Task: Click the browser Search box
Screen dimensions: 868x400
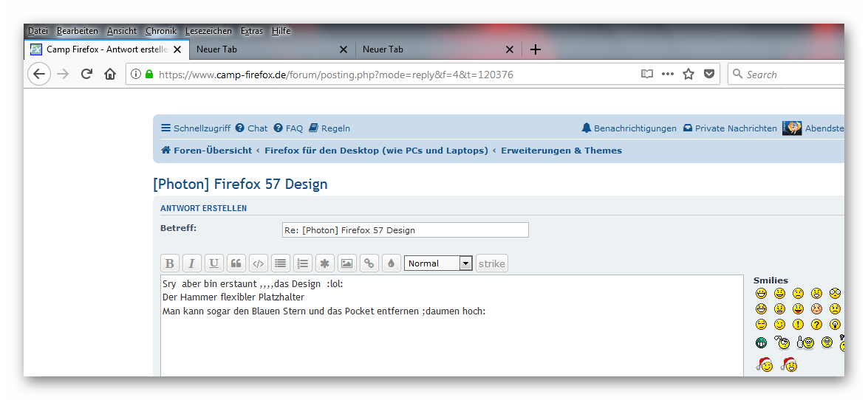Action: (x=786, y=74)
